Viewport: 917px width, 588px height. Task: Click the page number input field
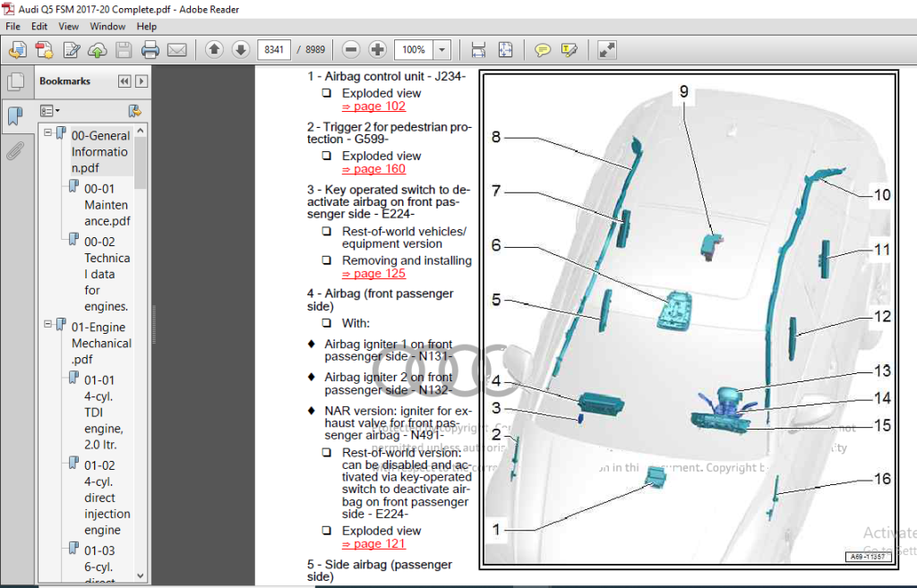point(274,50)
